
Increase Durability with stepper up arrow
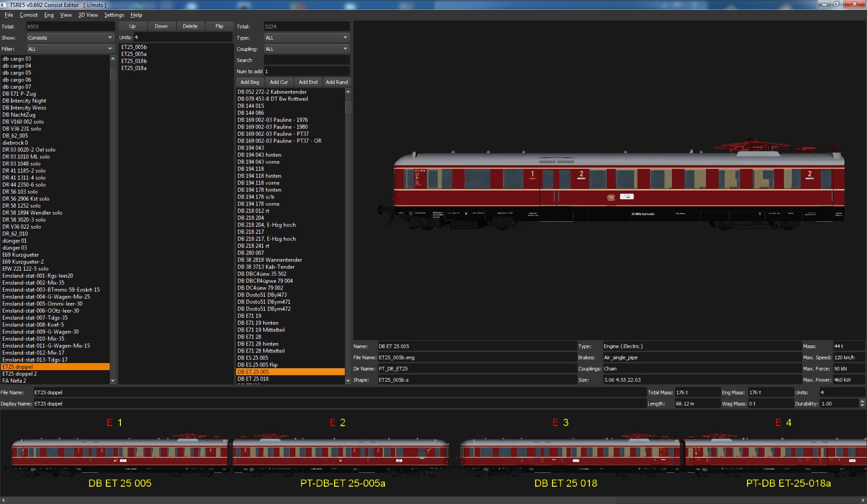click(x=862, y=401)
